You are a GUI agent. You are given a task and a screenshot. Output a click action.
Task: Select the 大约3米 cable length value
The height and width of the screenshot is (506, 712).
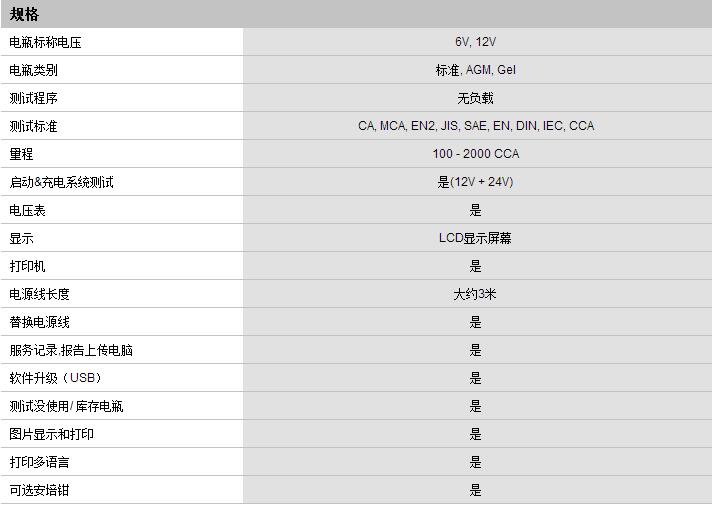(x=475, y=294)
